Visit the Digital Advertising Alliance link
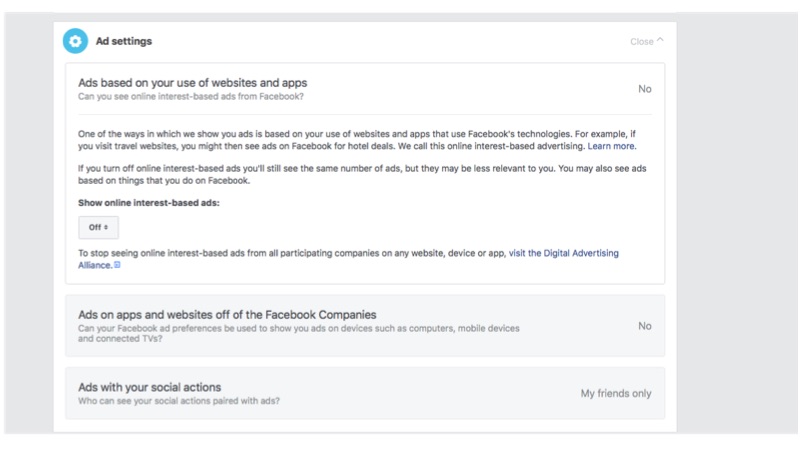 tap(563, 253)
